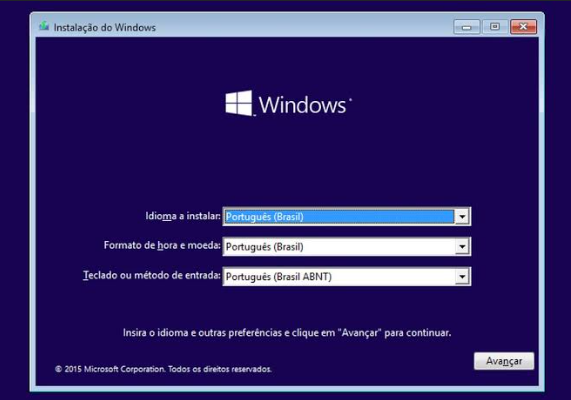Click the Idioma a instalar label
Image resolution: width=571 pixels, height=400 pixels.
[183, 216]
